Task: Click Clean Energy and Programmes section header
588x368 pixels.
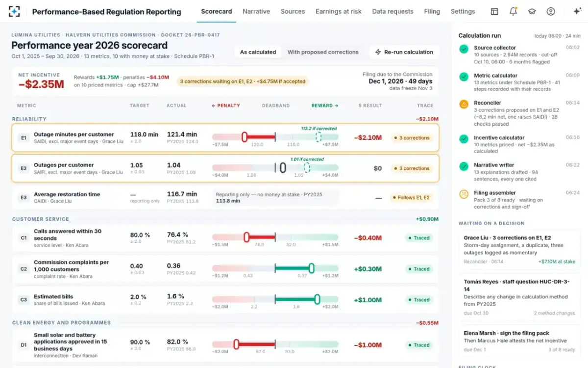Action: pos(61,323)
